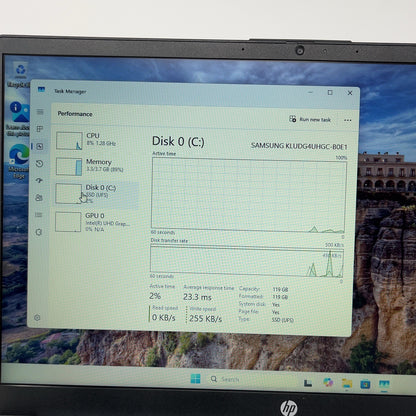416x416 pixels.
Task: Open the Users page icon
Action: click(39, 198)
